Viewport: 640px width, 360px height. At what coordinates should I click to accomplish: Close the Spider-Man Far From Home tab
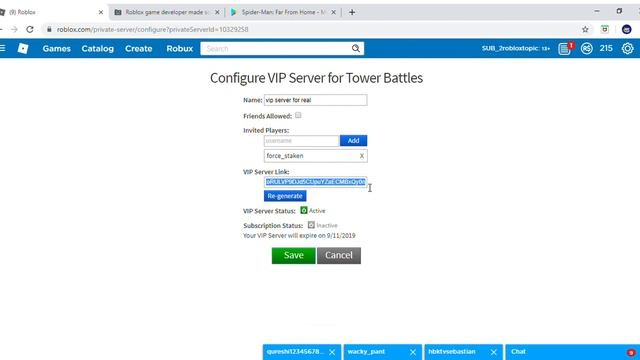pyautogui.click(x=333, y=12)
